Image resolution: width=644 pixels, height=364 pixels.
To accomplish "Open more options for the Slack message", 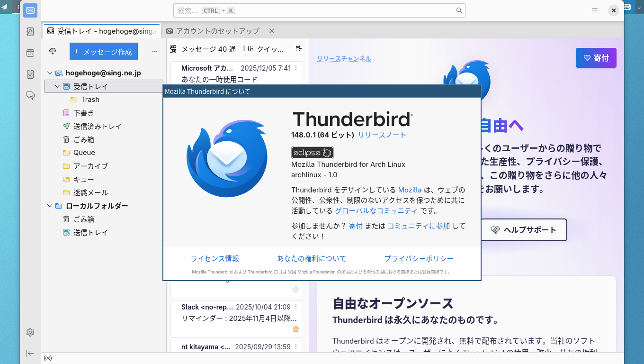I will 296,307.
